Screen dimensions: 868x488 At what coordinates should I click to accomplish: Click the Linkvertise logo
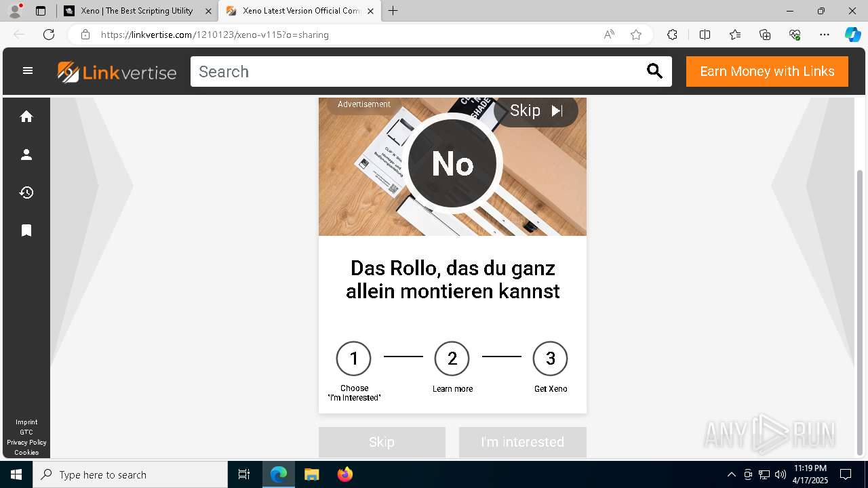[117, 72]
